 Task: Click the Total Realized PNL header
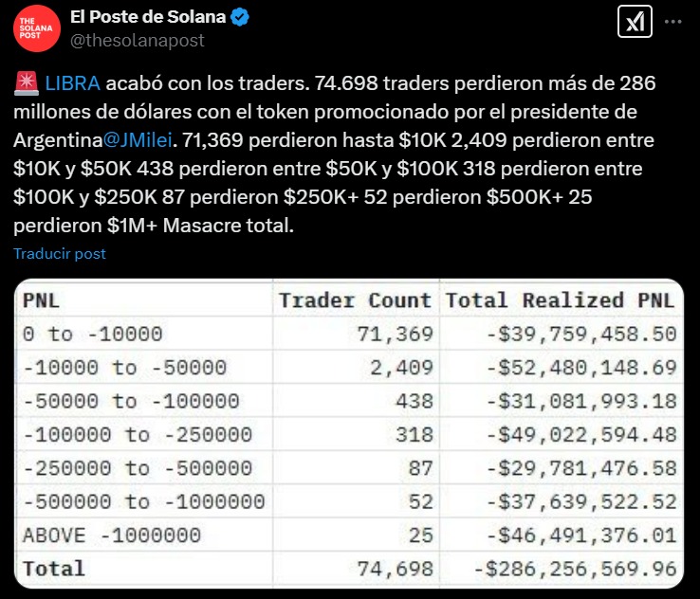[560, 300]
